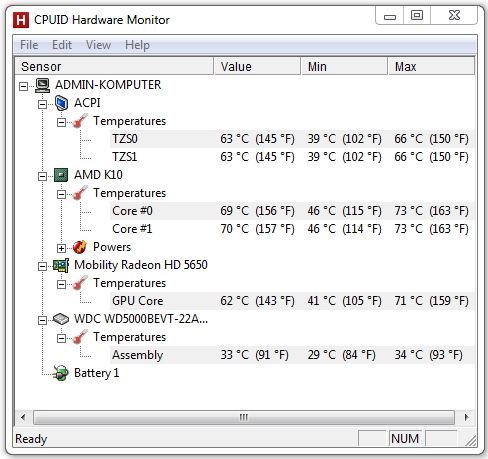Click the Mobility Radeon graphics card icon
The height and width of the screenshot is (459, 488).
point(61,265)
